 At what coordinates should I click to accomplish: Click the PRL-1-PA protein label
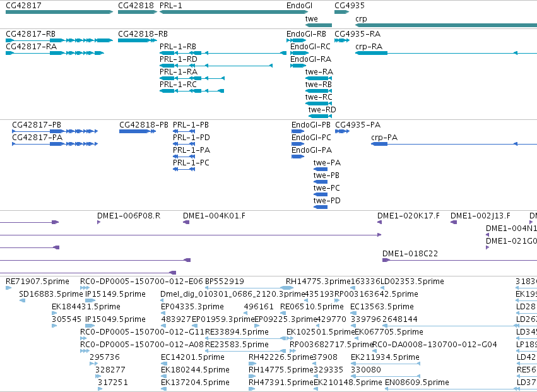point(191,150)
